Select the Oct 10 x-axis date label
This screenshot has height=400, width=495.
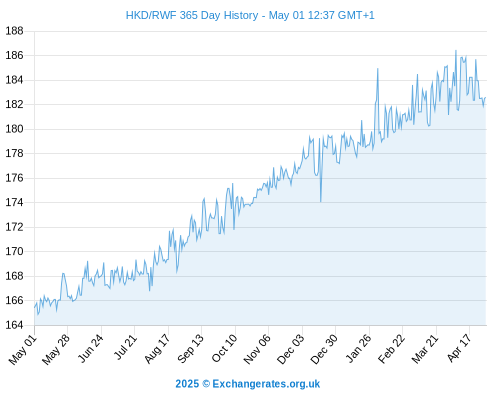(224, 348)
